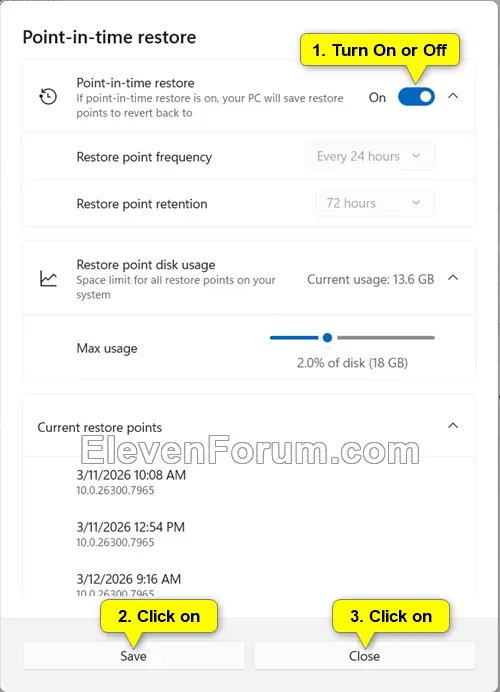
Task: Click the Point-in-time restore dialog heading
Action: (109, 37)
